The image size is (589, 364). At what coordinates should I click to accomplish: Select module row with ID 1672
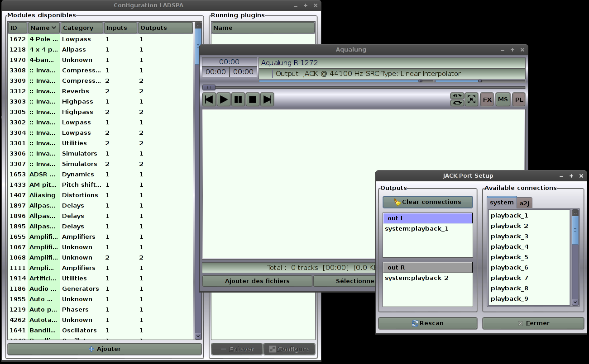point(101,39)
